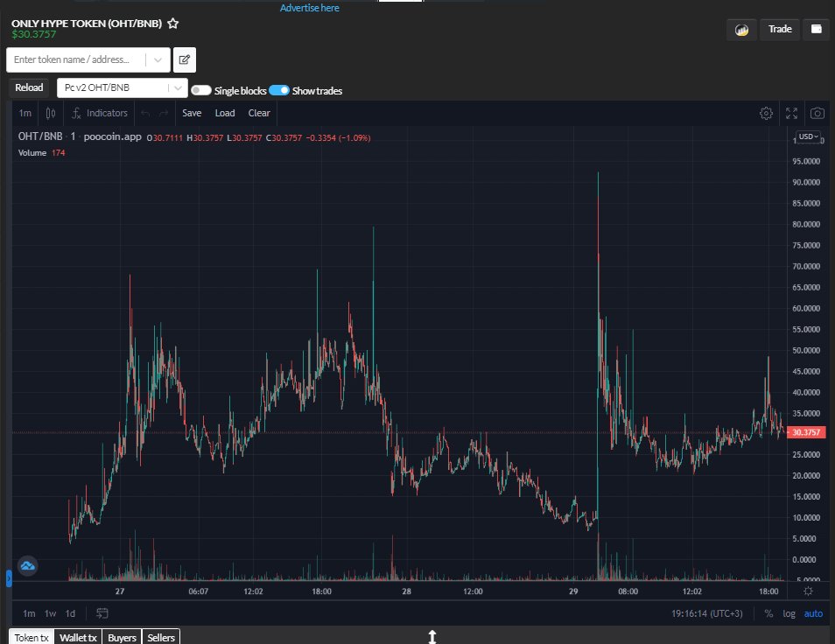Select the 1w time range
The height and width of the screenshot is (644, 835).
pos(49,613)
